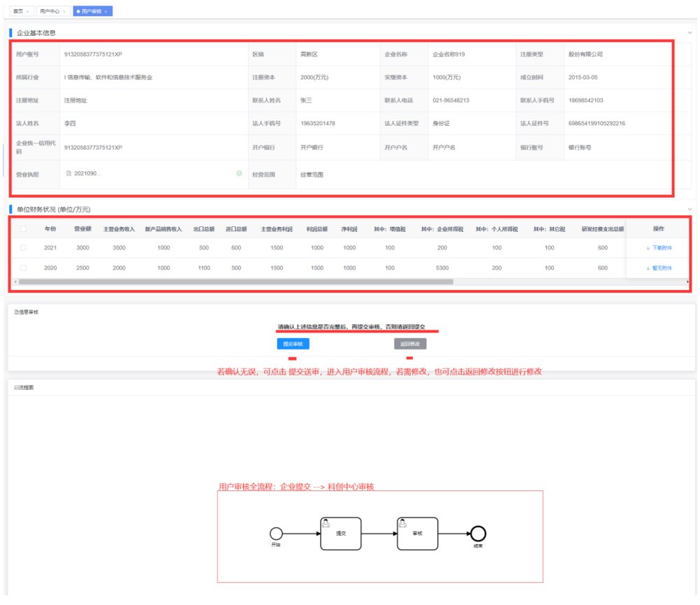700x605 pixels.
Task: Check the checkbox for the 2021 row
Action: click(x=23, y=248)
